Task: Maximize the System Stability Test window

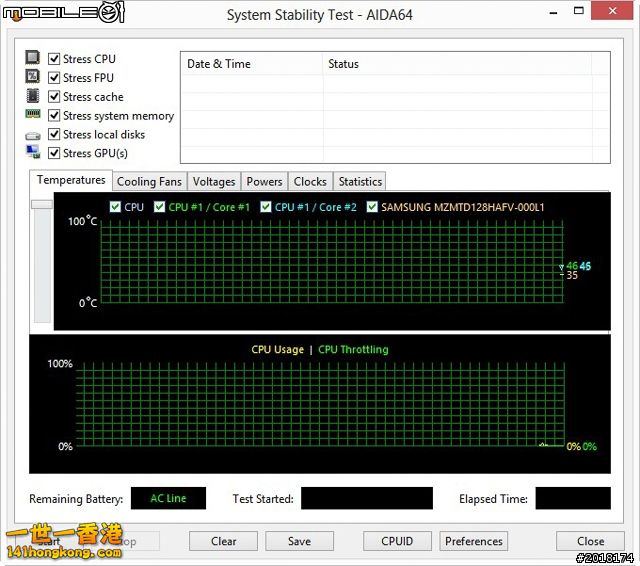Action: coord(578,11)
